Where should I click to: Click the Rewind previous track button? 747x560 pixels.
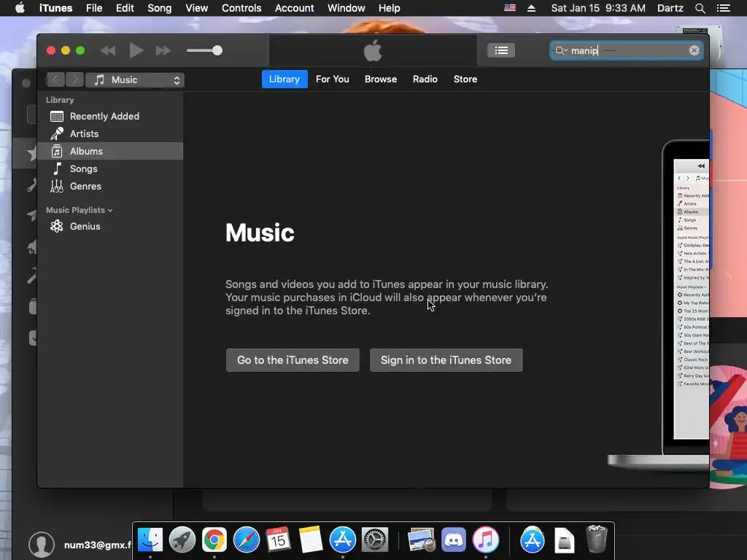(x=108, y=50)
